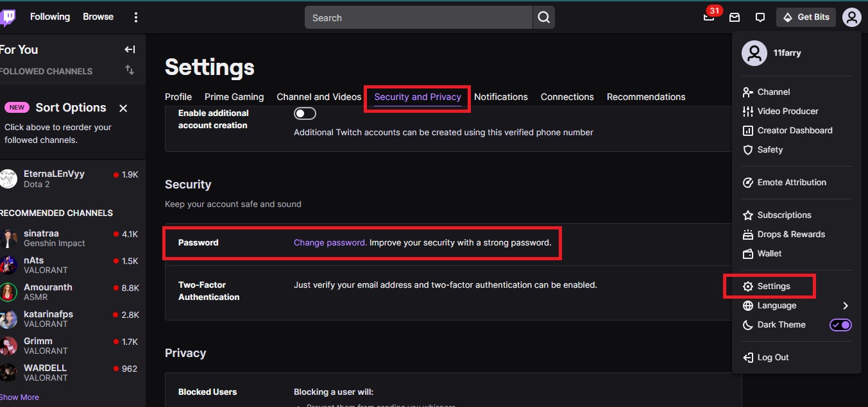This screenshot has height=407, width=868.
Task: Expand the Language submenu
Action: coord(797,306)
